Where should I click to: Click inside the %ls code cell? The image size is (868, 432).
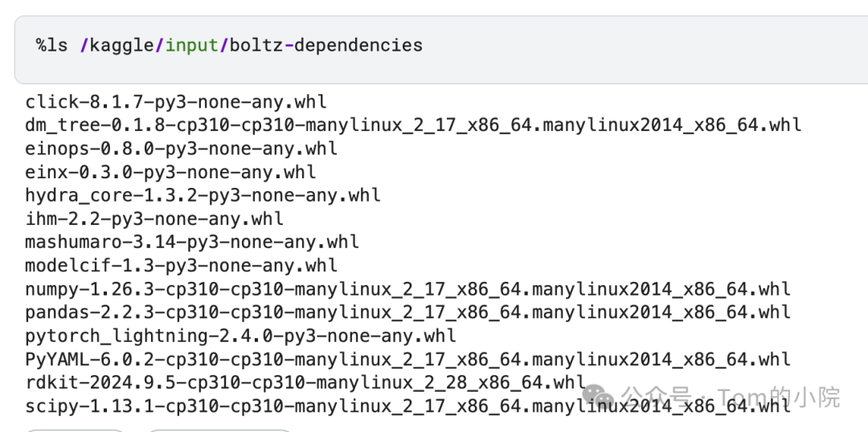coord(441,50)
